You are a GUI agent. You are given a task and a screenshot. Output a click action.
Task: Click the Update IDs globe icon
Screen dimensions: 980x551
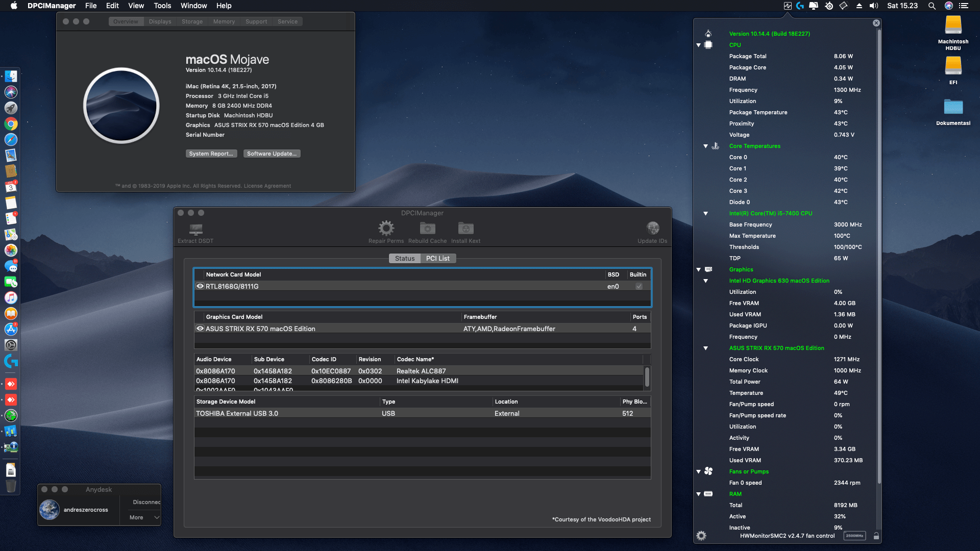pos(652,228)
